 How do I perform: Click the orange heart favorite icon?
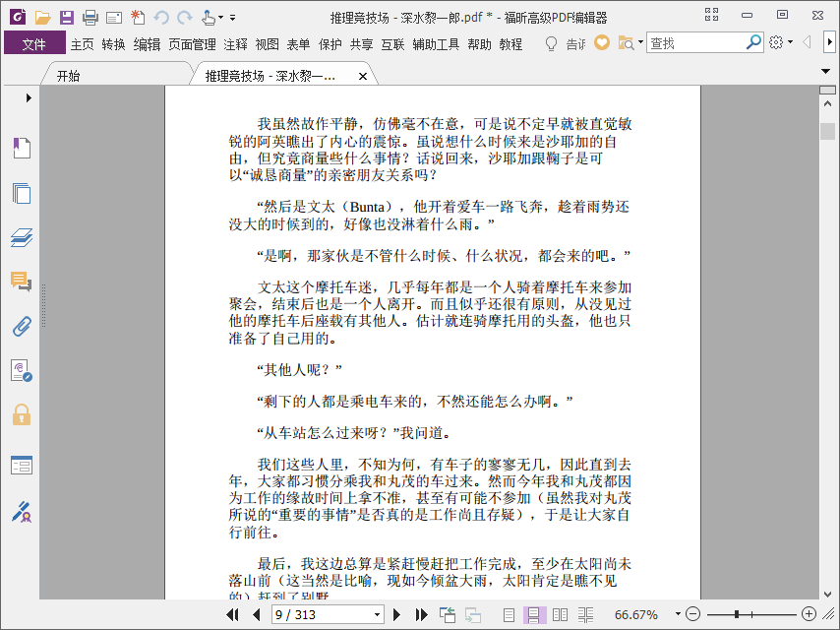pos(602,43)
